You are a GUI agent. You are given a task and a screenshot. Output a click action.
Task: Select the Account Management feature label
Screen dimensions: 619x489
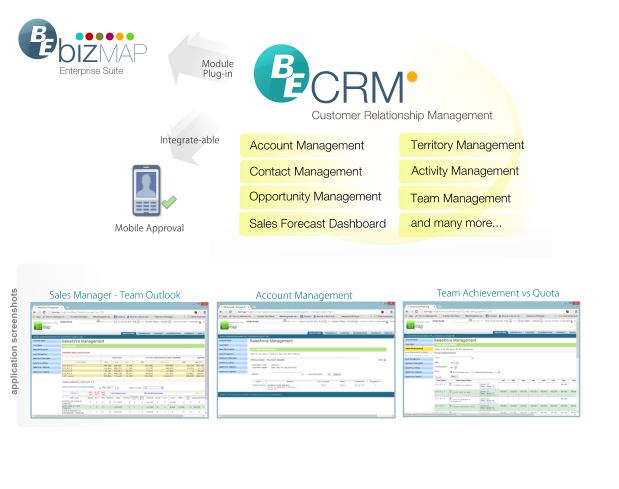pyautogui.click(x=307, y=146)
